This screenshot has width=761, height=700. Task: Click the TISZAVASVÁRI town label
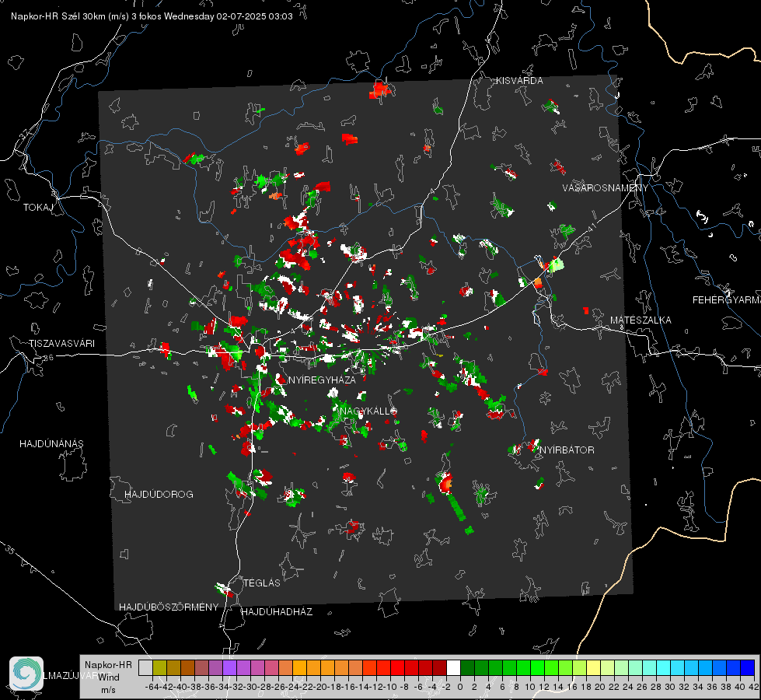(x=61, y=344)
